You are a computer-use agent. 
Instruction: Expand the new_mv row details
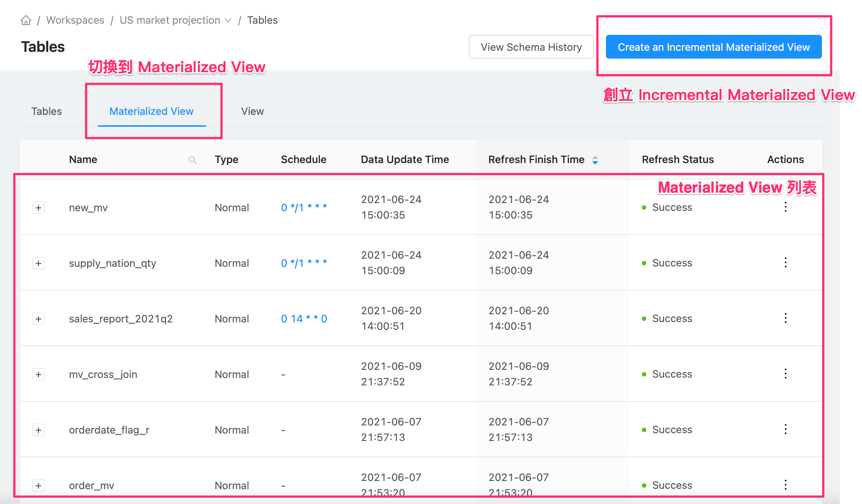tap(39, 208)
